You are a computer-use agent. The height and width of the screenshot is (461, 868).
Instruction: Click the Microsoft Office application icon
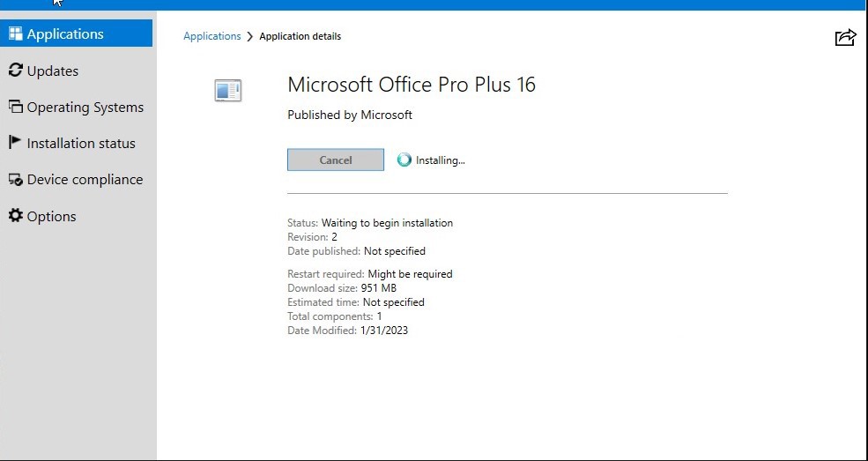pos(228,90)
